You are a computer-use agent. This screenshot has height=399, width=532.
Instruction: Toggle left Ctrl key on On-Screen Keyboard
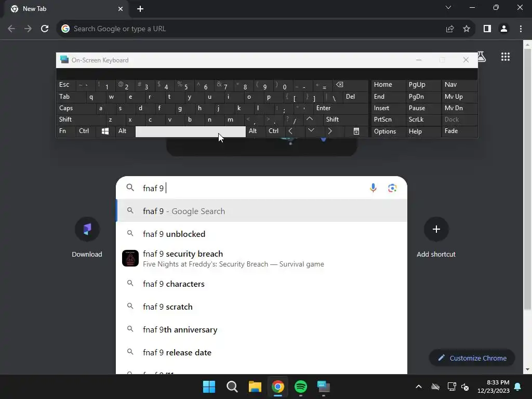pyautogui.click(x=86, y=131)
